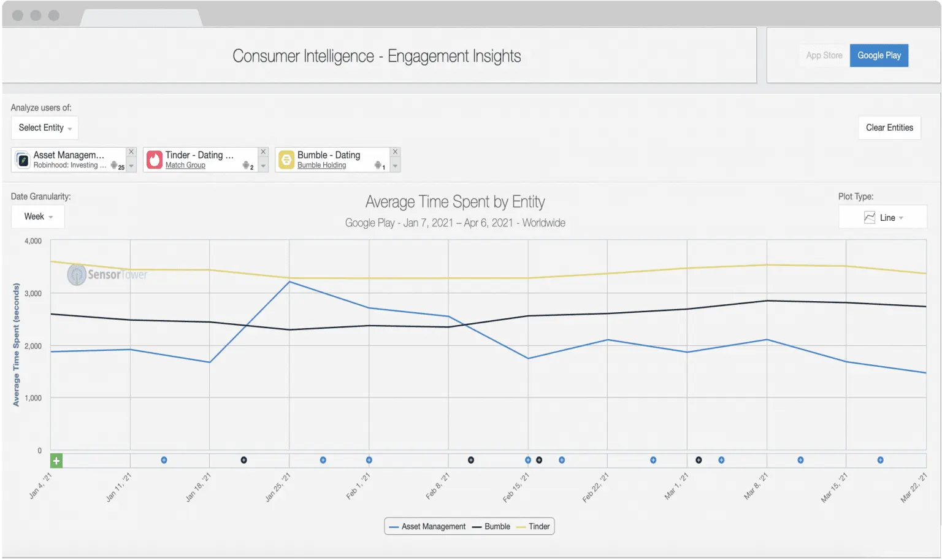Open the Match Group publisher link
942x560 pixels.
[185, 165]
